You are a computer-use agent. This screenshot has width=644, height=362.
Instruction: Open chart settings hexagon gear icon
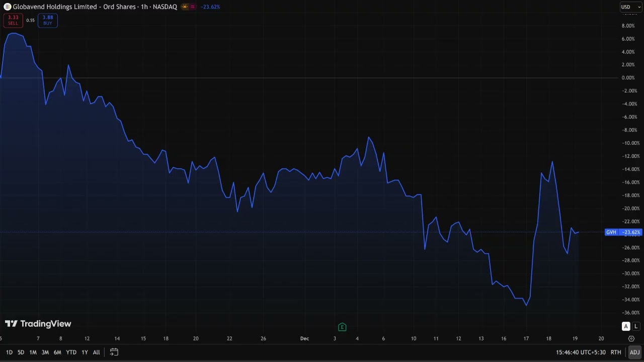631,339
